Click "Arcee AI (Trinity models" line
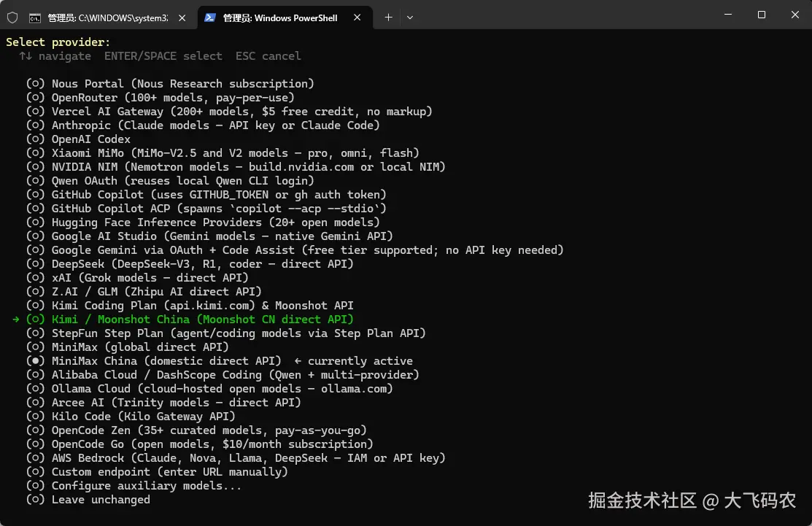 click(163, 403)
